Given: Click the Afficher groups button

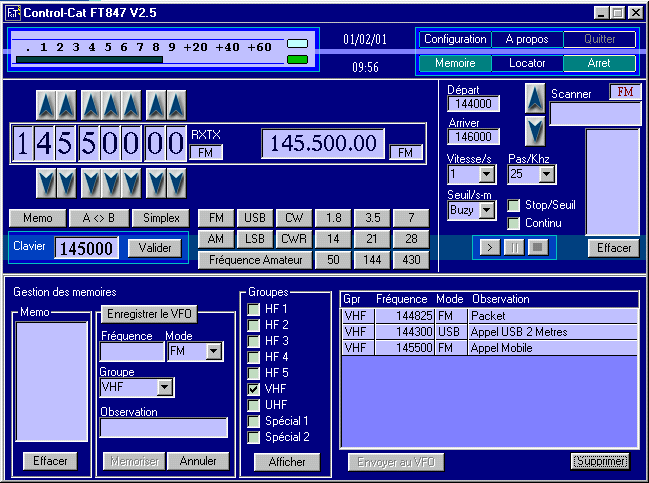Looking at the screenshot, I should pyautogui.click(x=287, y=462).
